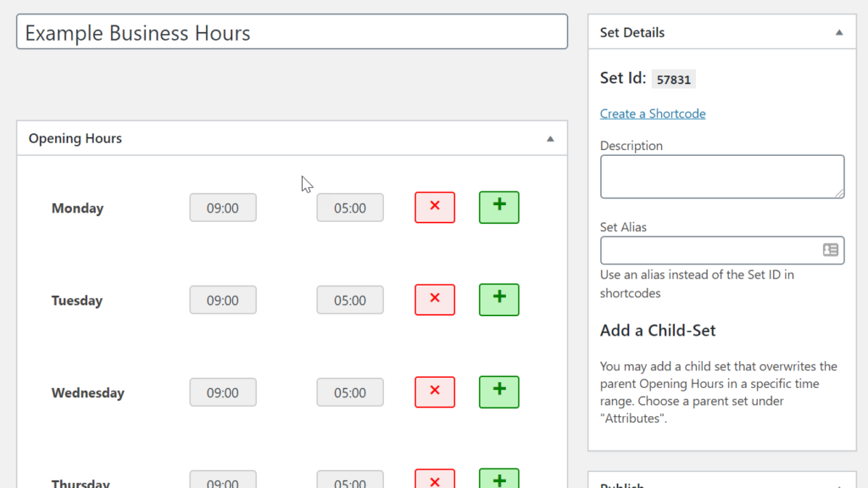Open the Create a Shortcode link
The height and width of the screenshot is (488, 868).
(653, 114)
